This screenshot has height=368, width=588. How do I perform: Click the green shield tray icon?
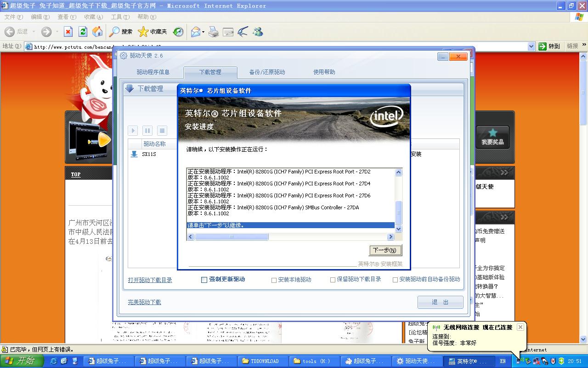pos(561,361)
